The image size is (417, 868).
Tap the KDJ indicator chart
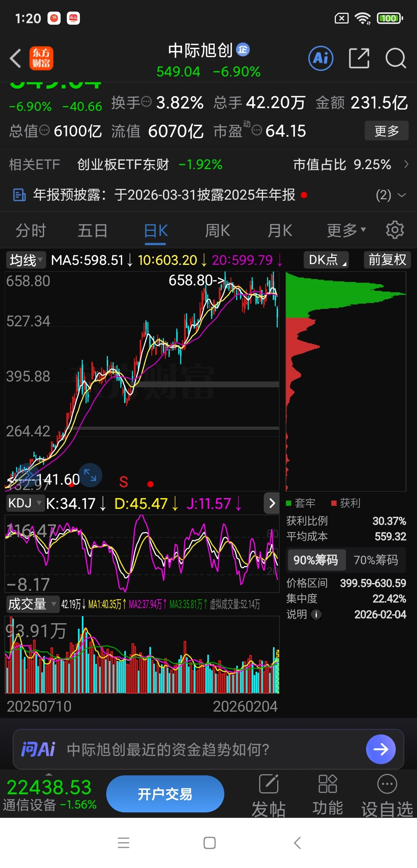click(142, 553)
